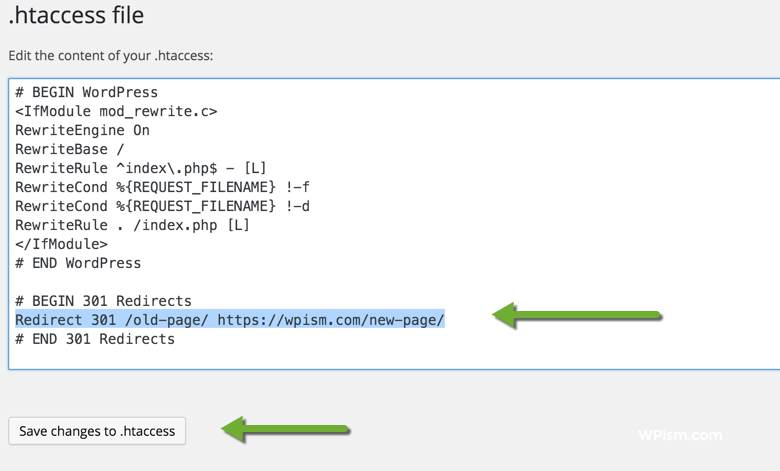Click the RewriteCond line ending with !-f

(149, 187)
